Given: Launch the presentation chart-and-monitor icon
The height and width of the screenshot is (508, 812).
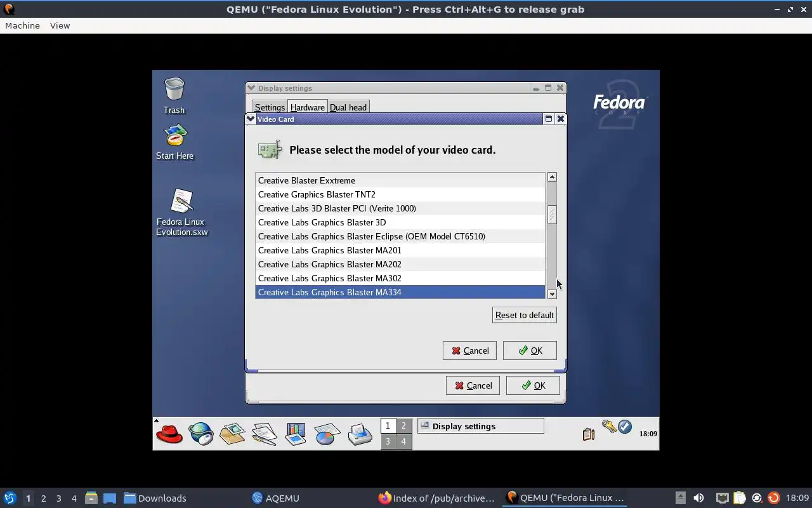Looking at the screenshot, I should click(x=296, y=434).
